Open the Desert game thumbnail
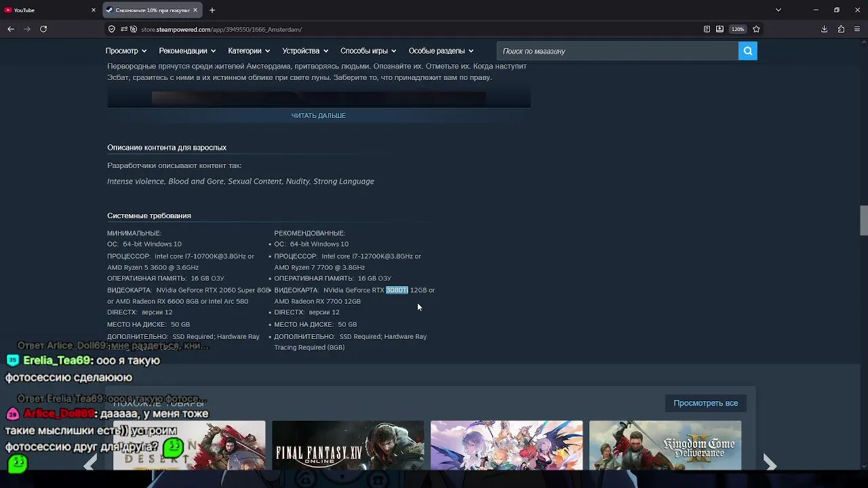 click(189, 445)
